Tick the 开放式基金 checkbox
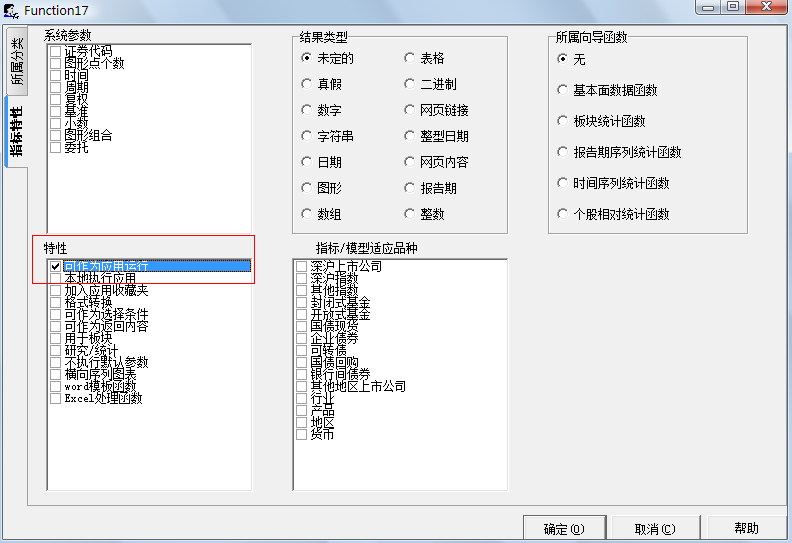The image size is (792, 543). click(x=301, y=314)
